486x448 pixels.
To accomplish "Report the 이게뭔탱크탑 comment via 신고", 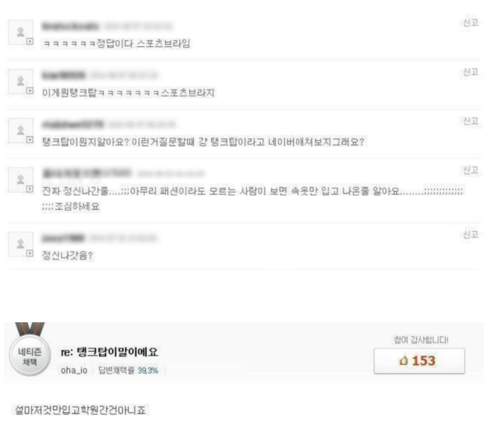I will 470,72.
